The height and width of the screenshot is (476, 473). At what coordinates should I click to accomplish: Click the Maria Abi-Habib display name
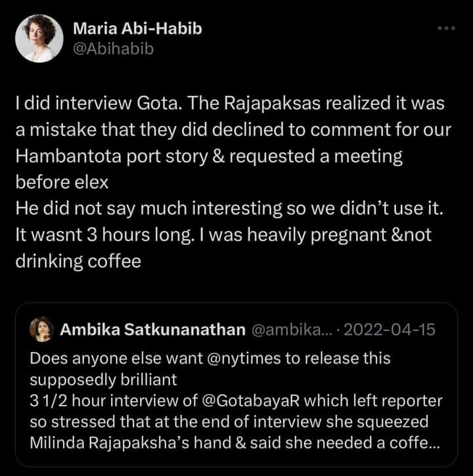[x=137, y=29]
